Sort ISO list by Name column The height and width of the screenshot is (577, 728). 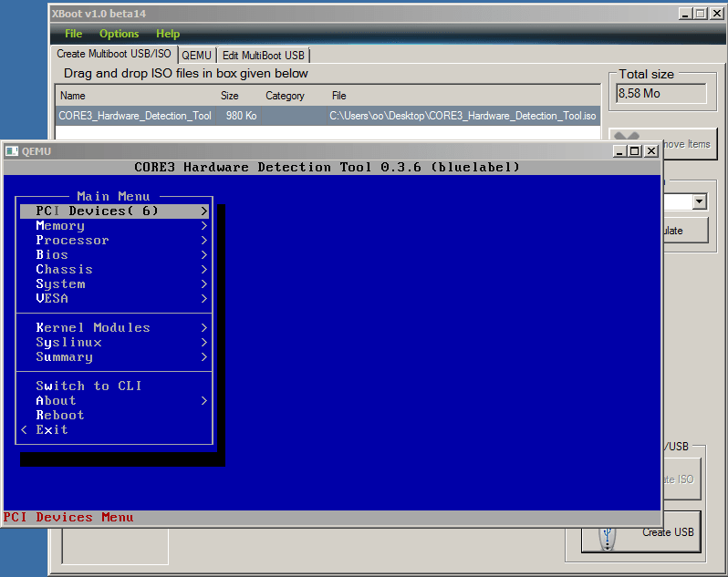click(x=73, y=96)
